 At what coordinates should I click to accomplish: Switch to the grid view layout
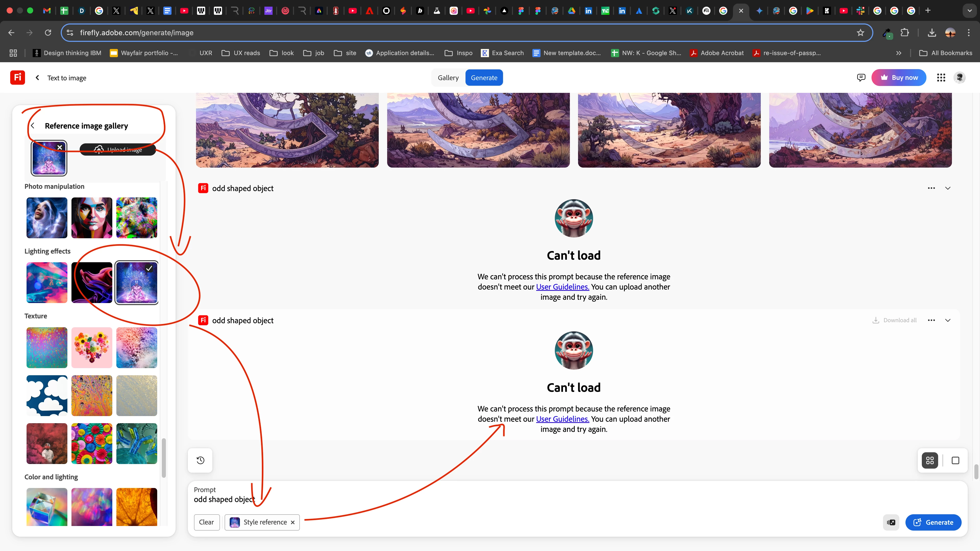coord(930,460)
